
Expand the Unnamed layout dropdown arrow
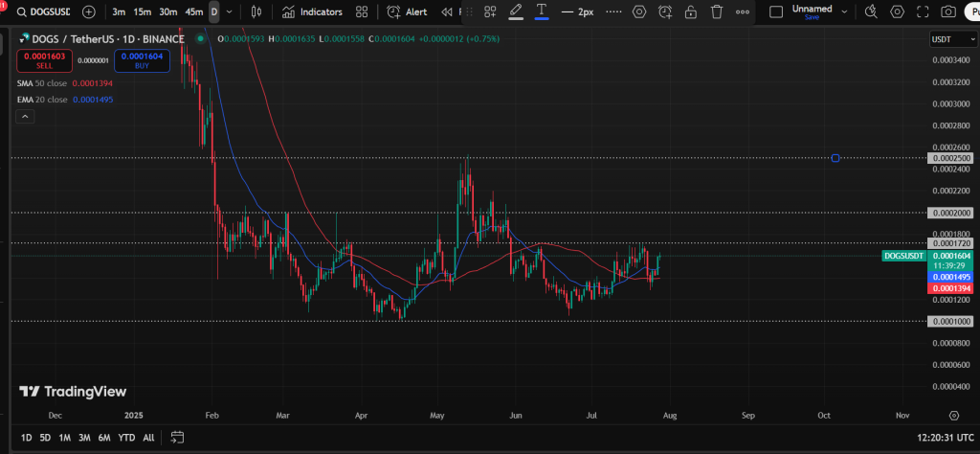[845, 11]
